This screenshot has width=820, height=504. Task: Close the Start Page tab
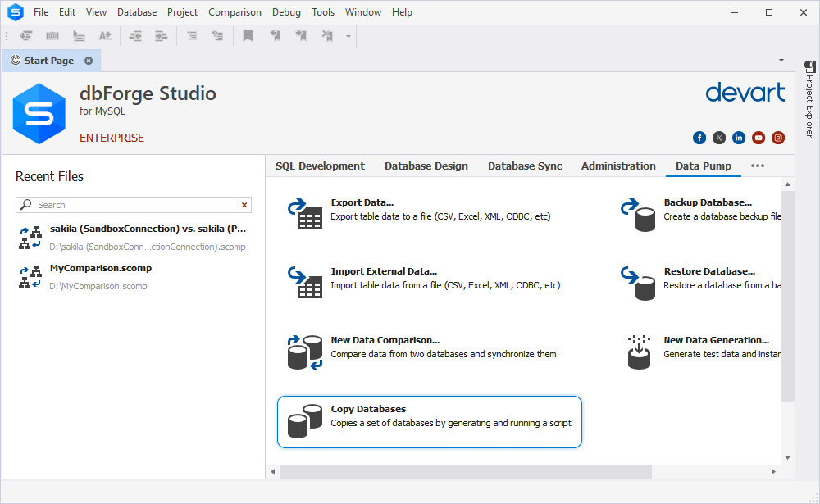[89, 61]
